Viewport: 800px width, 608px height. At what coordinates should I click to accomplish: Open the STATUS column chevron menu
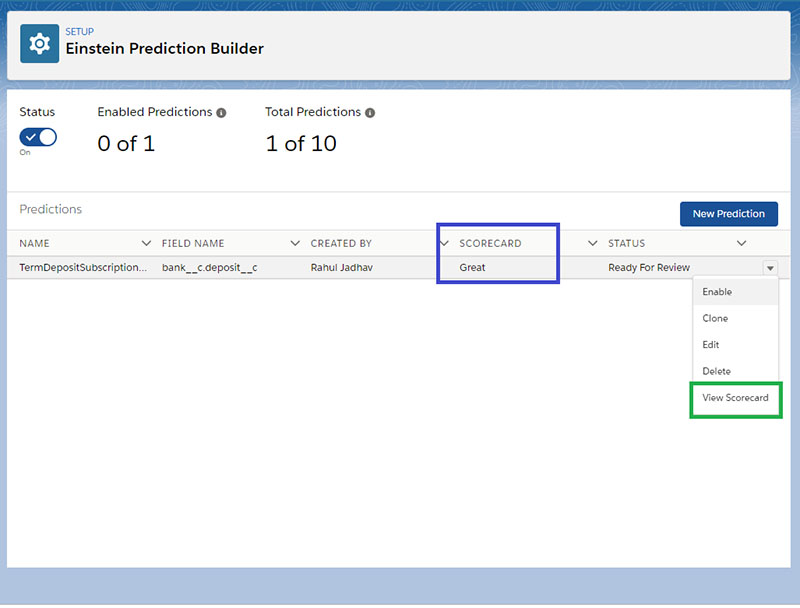click(x=741, y=243)
